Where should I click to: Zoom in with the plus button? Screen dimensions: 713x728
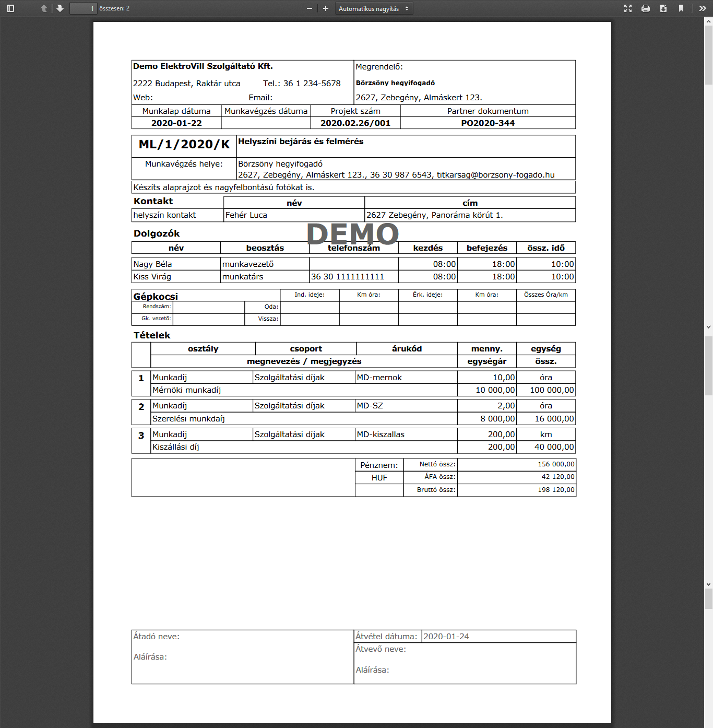pos(326,8)
